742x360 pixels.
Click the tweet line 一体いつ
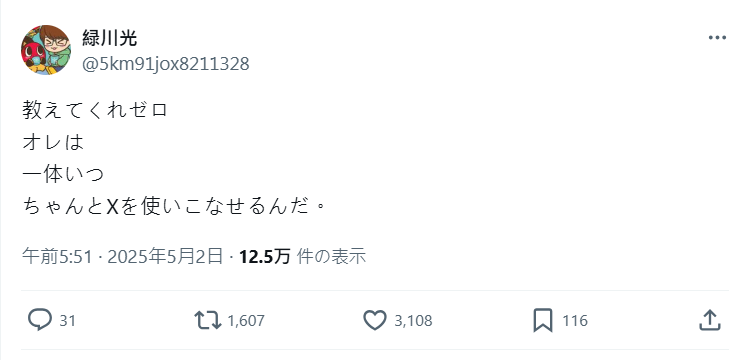point(63,175)
